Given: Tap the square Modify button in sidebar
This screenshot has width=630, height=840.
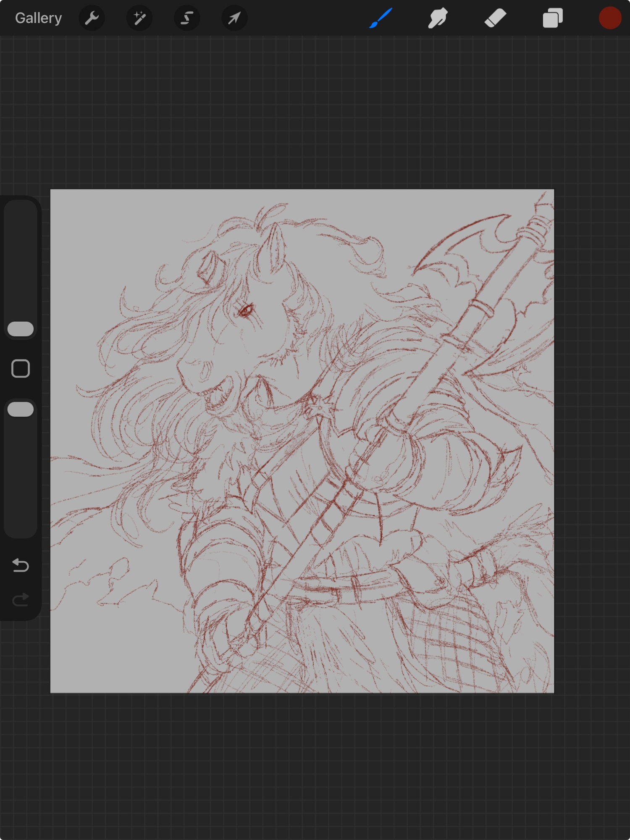Looking at the screenshot, I should tap(21, 369).
